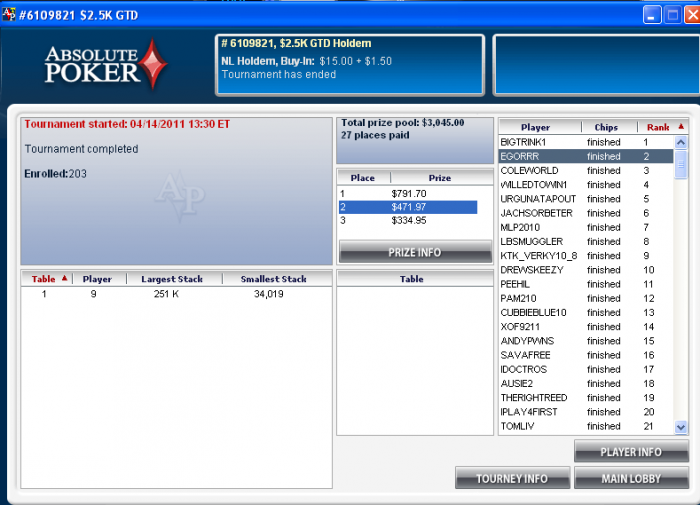
Task: Open PLAYER INFO for the selected player
Action: point(631,452)
